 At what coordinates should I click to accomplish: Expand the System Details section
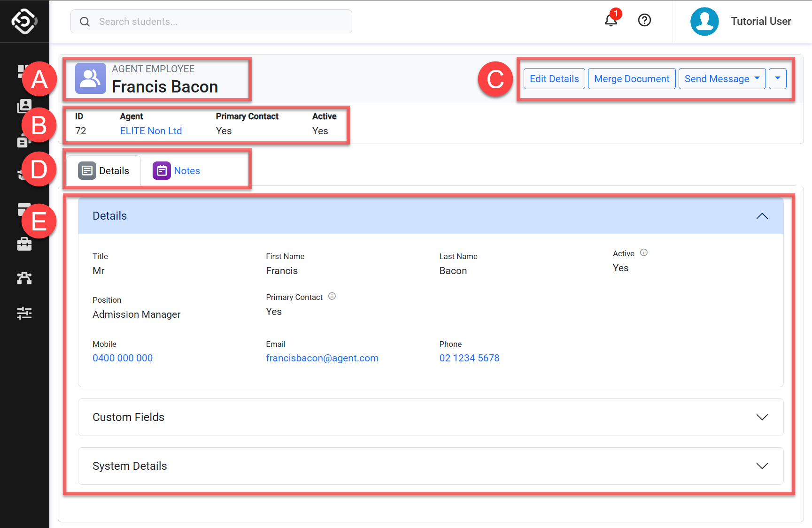[x=762, y=466]
